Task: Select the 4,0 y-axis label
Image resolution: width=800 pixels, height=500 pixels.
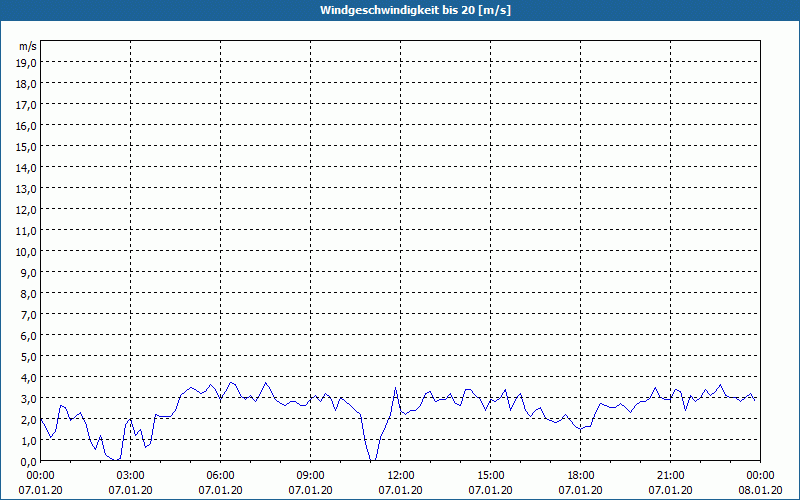Action: (x=28, y=378)
